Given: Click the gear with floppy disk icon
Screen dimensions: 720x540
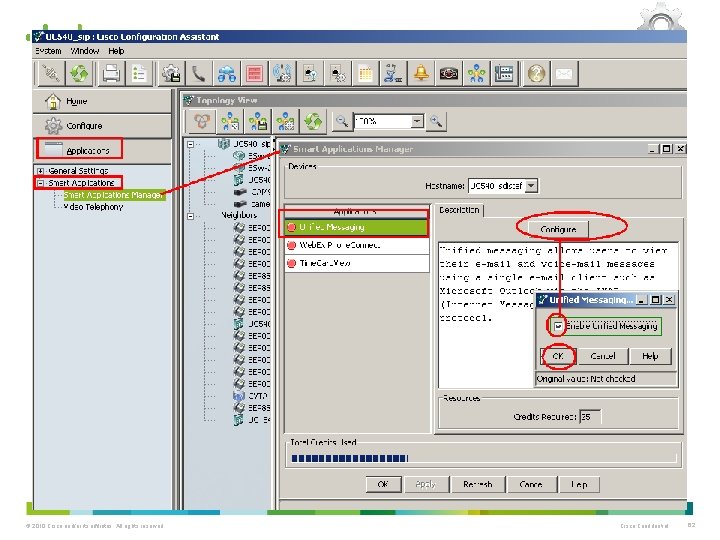Looking at the screenshot, I should 171,73.
